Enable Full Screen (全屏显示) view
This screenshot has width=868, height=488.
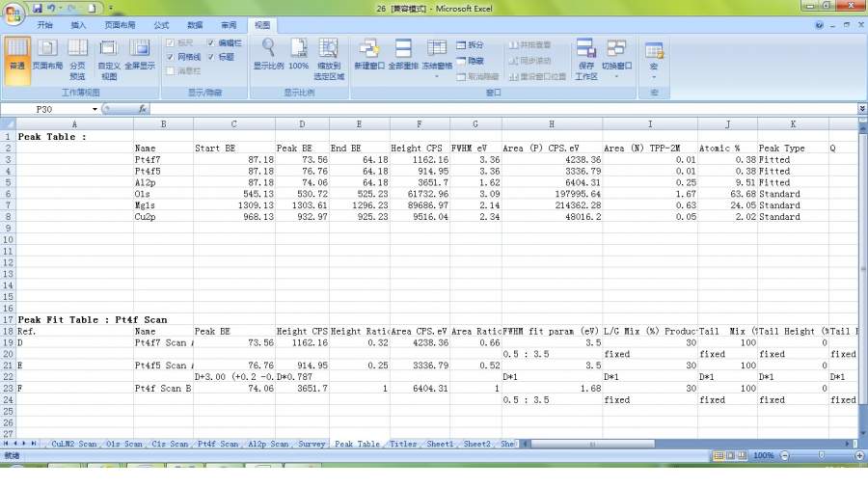click(x=140, y=54)
